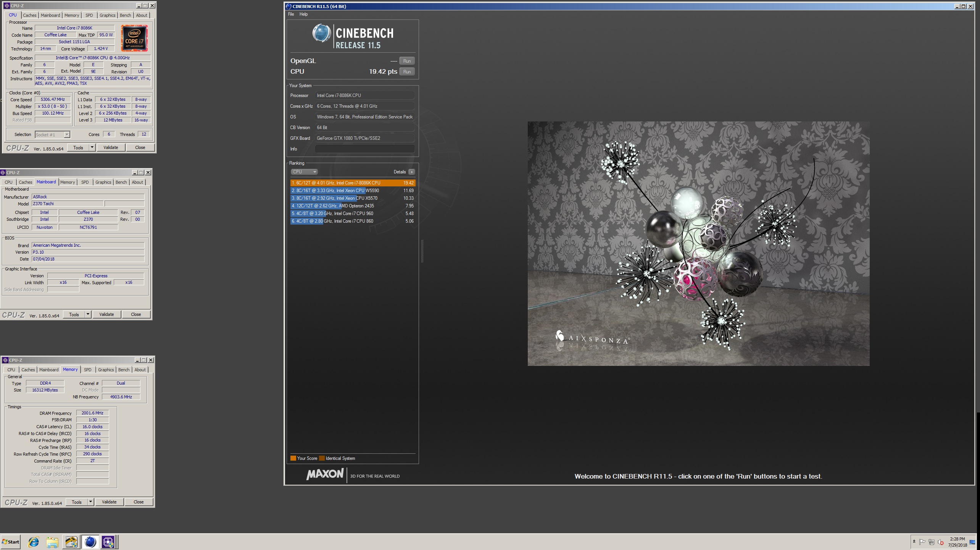Click the BIOS Version value P3.10
The image size is (980, 550).
pos(88,252)
